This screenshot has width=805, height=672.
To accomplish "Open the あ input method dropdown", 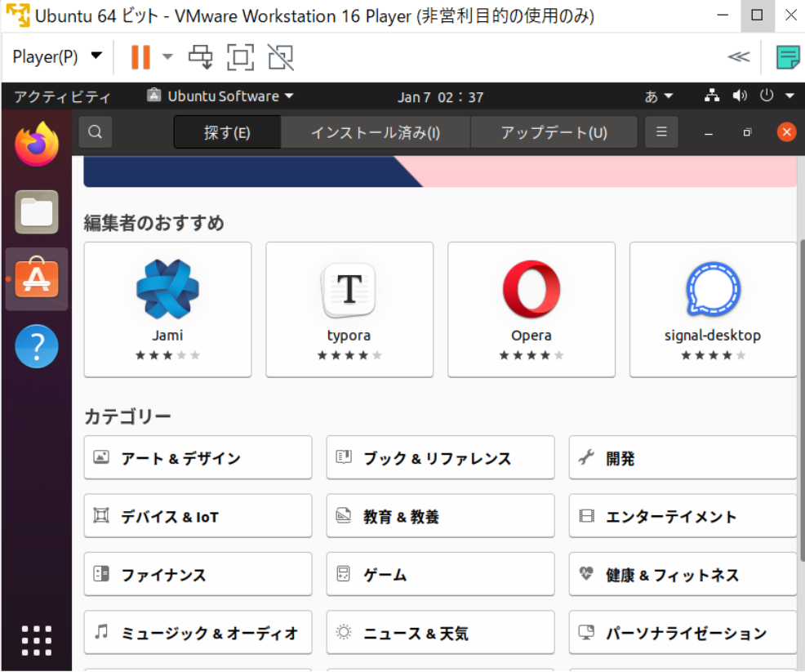I will click(659, 96).
